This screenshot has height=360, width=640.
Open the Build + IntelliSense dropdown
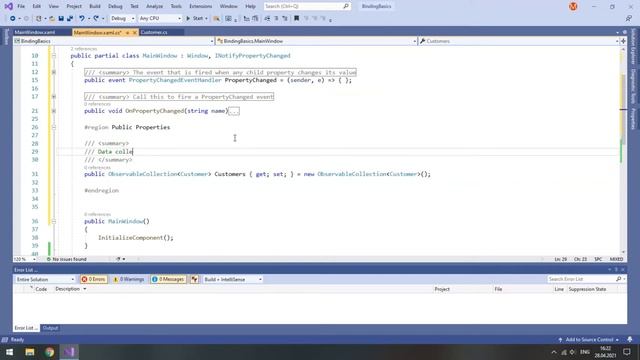click(x=233, y=279)
